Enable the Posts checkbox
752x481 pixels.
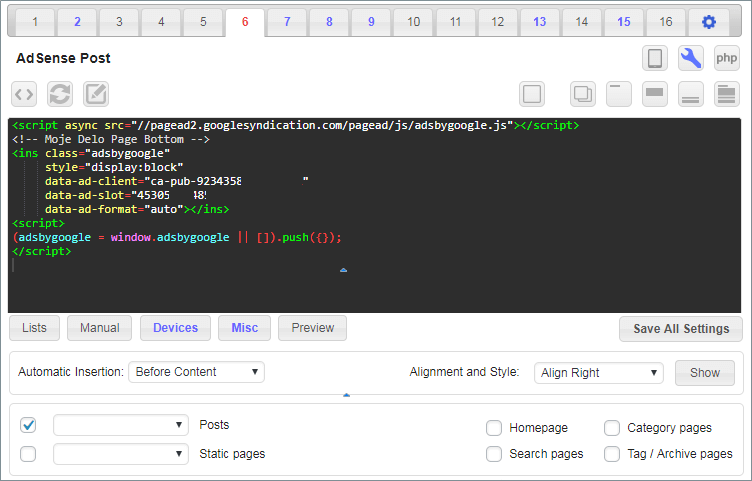(28, 425)
